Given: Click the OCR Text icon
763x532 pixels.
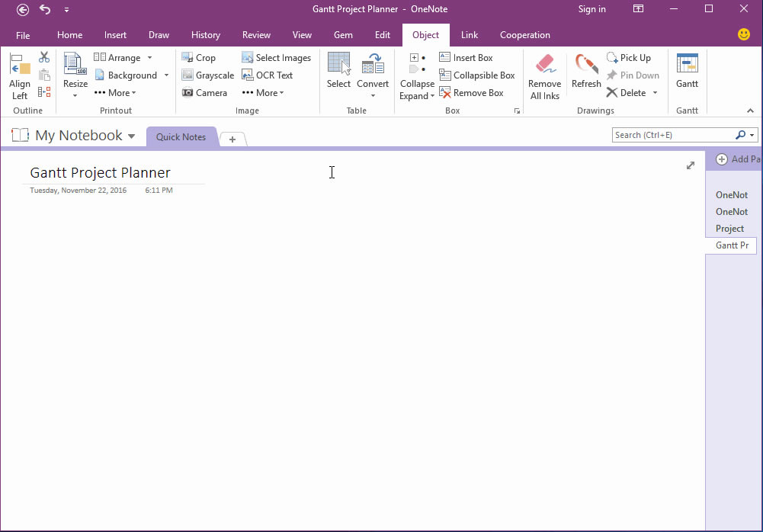Looking at the screenshot, I should point(270,75).
